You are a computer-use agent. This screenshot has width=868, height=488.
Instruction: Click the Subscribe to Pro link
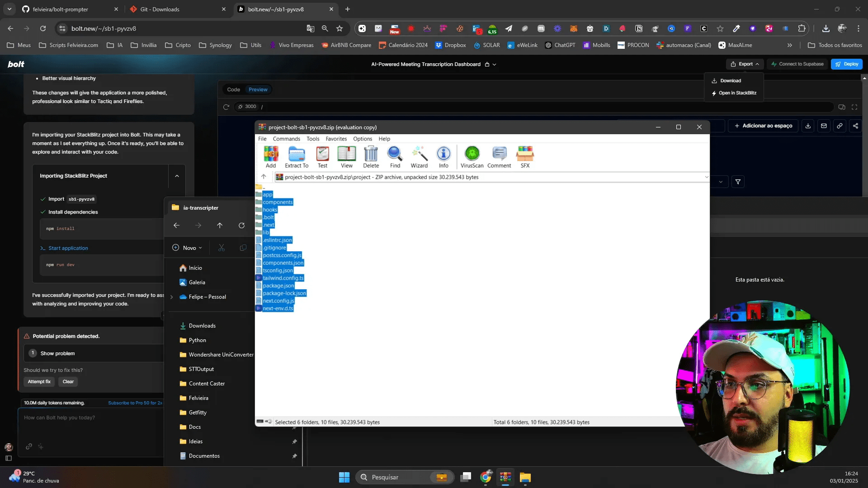pos(135,403)
